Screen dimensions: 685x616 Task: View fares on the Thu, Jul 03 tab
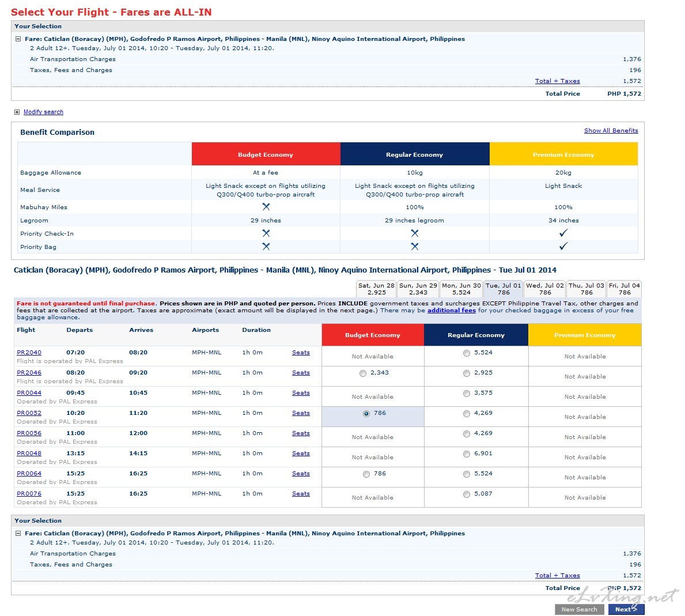point(586,289)
